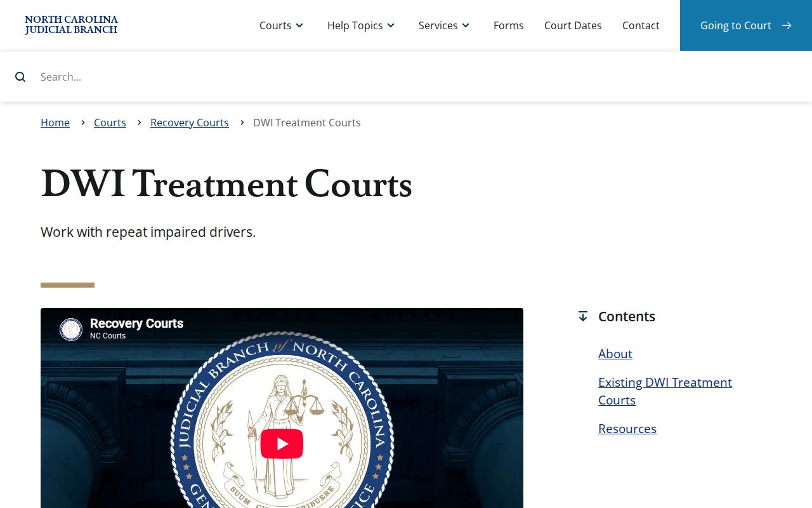Open the Forms menu item
The image size is (812, 508).
[x=509, y=25]
